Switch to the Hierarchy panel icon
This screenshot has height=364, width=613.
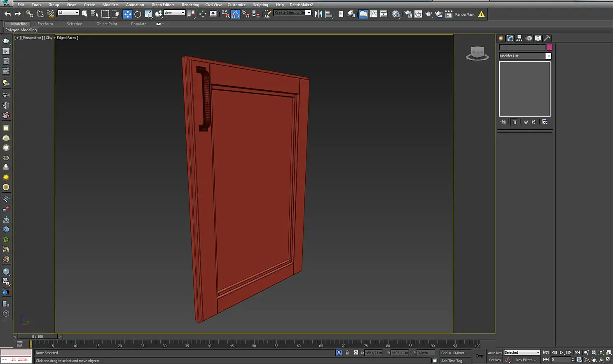click(519, 38)
